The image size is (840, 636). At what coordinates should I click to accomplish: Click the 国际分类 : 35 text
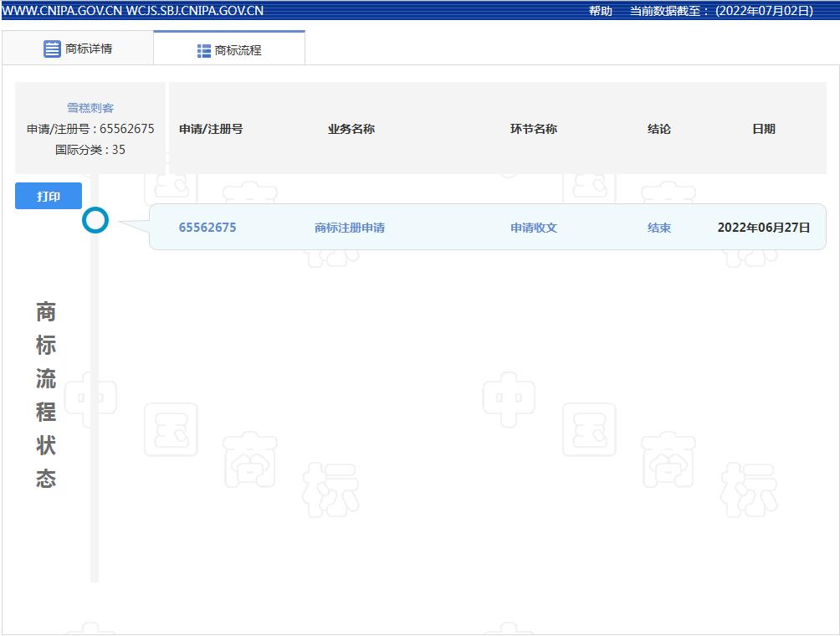click(x=90, y=150)
